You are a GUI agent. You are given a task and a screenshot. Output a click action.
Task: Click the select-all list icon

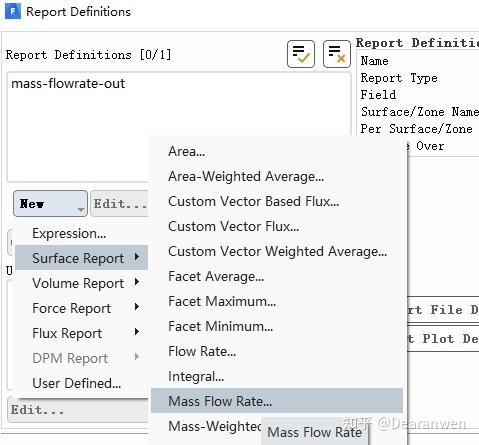tap(301, 54)
